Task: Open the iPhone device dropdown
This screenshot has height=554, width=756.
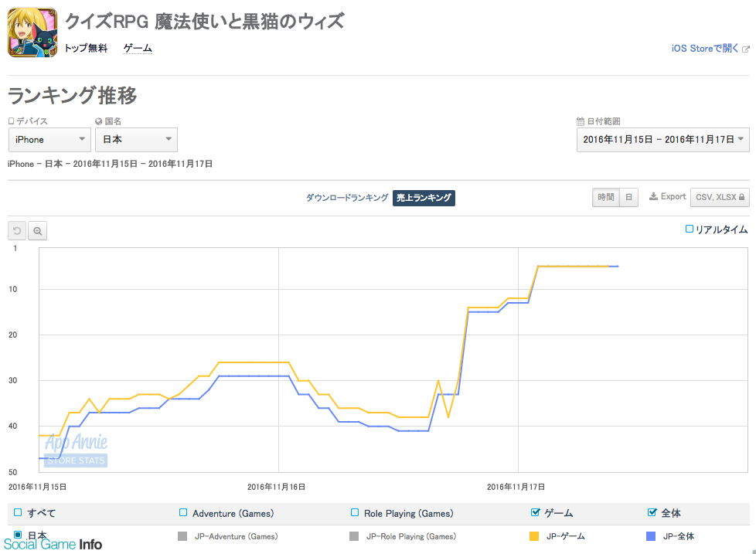Action: [49, 140]
